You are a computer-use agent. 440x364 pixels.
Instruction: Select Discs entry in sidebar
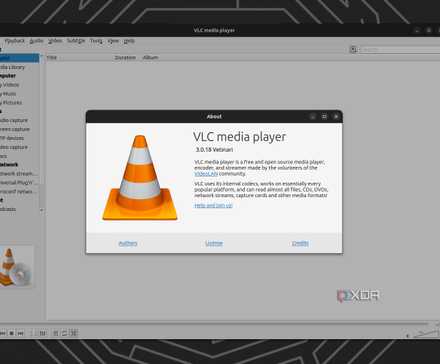pyautogui.click(x=3, y=156)
